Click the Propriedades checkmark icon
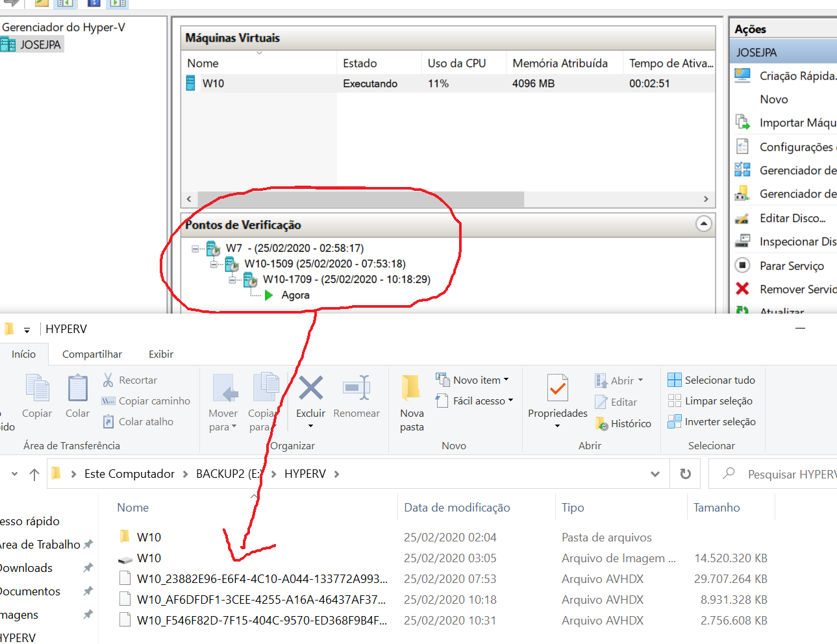Viewport: 837px width, 644px height. click(x=558, y=388)
